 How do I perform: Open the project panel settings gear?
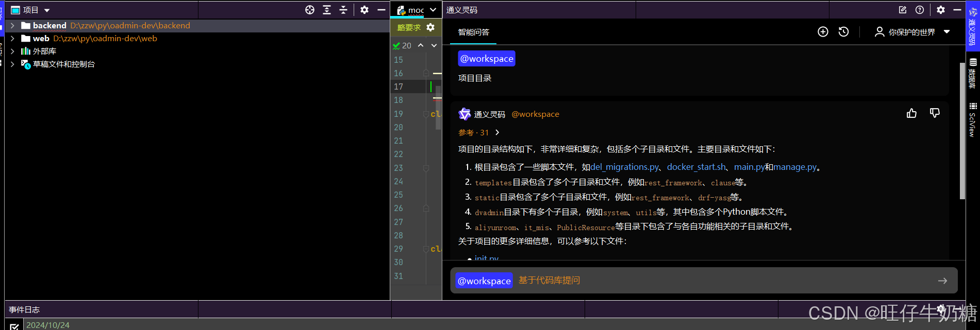(364, 10)
